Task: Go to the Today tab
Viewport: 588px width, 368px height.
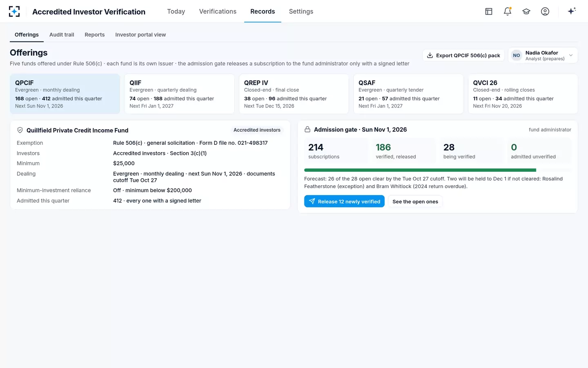Action: (x=176, y=11)
